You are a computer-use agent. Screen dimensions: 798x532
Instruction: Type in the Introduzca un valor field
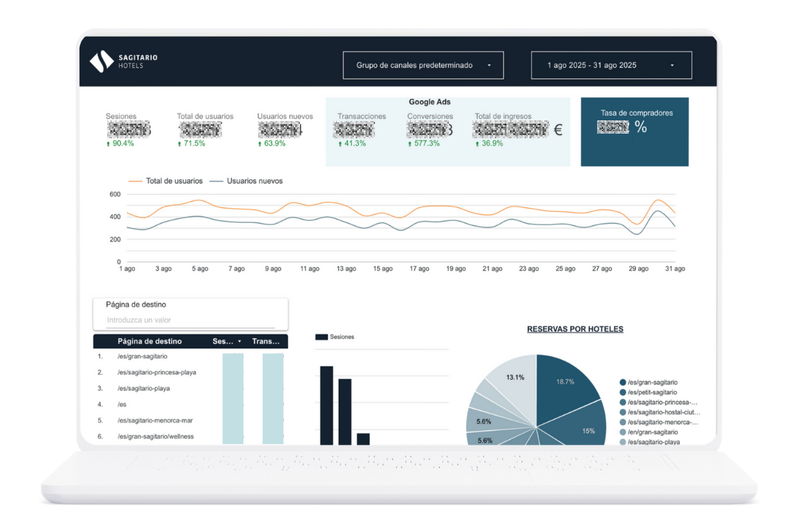[x=190, y=321]
